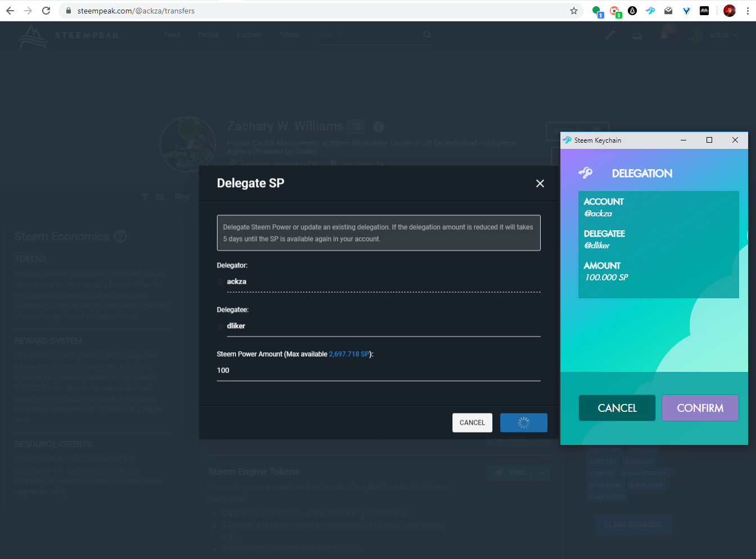Click the 0.180 GG token tag
The width and height of the screenshot is (756, 559).
tap(601, 474)
